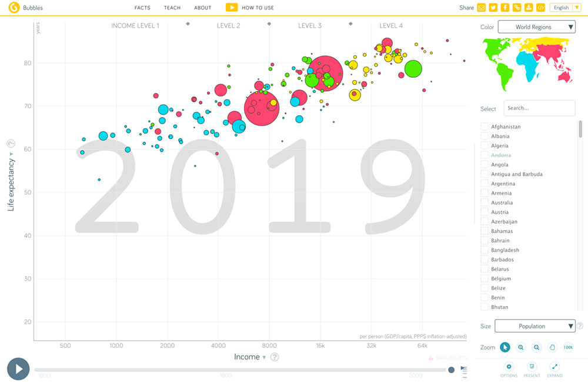588x382 pixels.
Task: Check the Bangladesh checkbox
Action: [484, 250]
